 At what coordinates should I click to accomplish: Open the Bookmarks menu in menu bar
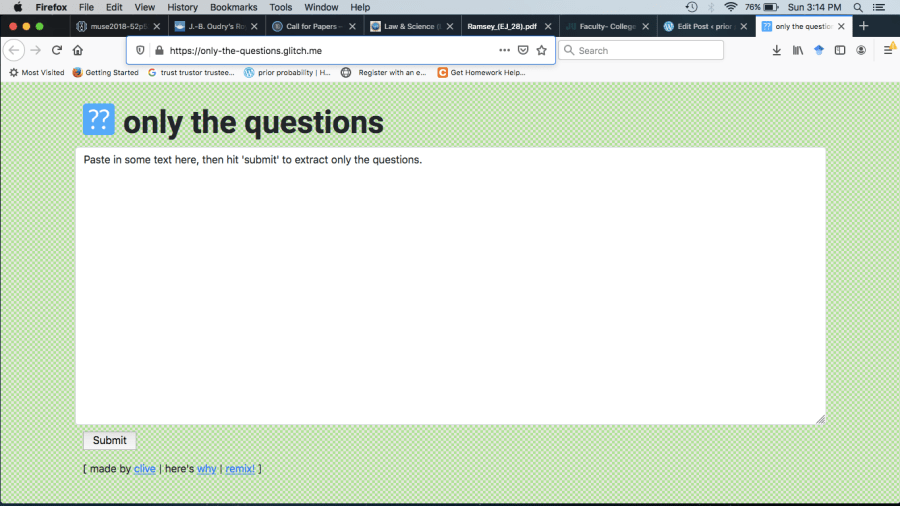233,7
